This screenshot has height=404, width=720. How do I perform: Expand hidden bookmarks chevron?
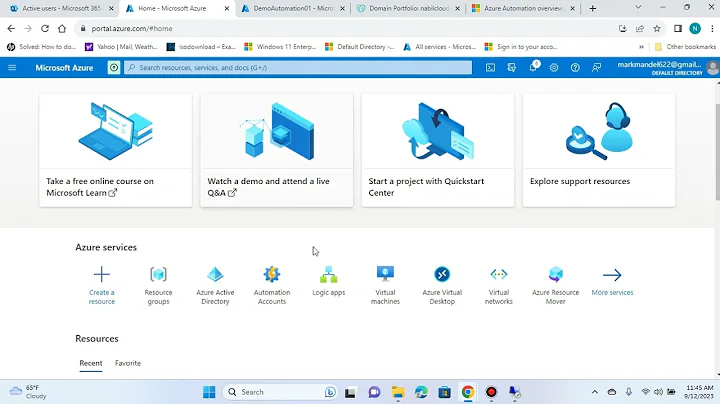641,47
